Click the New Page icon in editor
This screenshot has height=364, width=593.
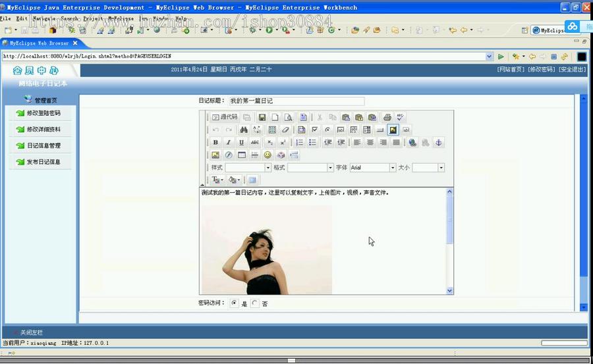[275, 117]
